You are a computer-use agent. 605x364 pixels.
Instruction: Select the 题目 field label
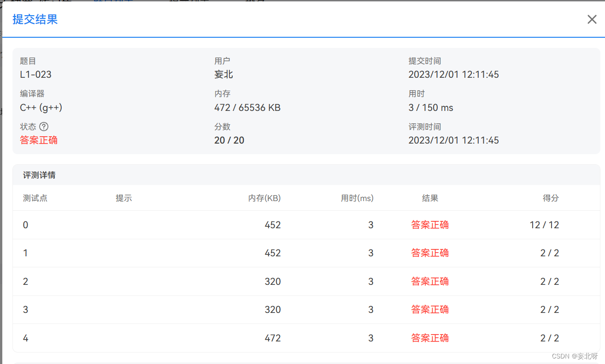[x=28, y=61]
